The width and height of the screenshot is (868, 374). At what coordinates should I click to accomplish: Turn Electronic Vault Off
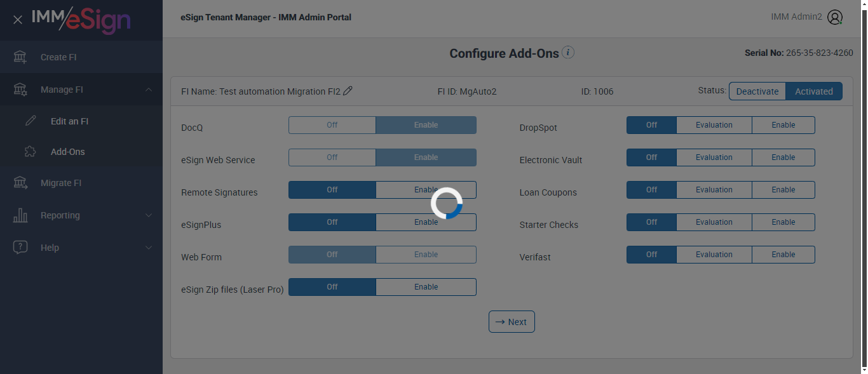tap(652, 157)
